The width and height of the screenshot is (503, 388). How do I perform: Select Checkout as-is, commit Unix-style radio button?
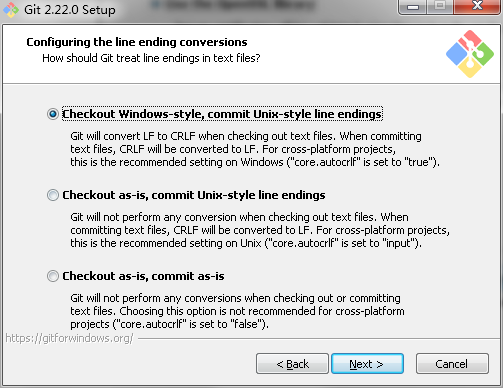[x=53, y=195]
